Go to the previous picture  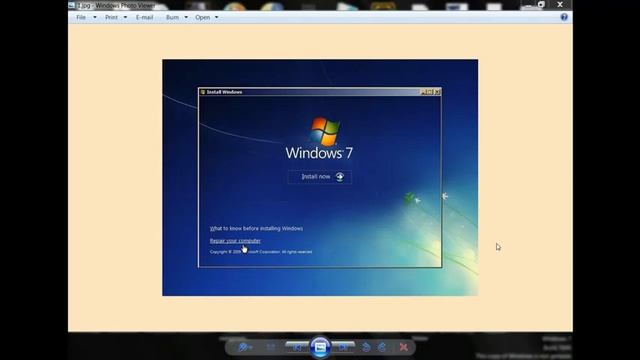click(x=297, y=347)
